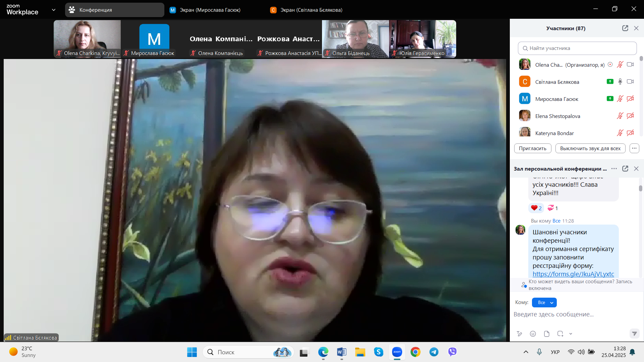Click the screenshot capture icon in chat

[560, 334]
